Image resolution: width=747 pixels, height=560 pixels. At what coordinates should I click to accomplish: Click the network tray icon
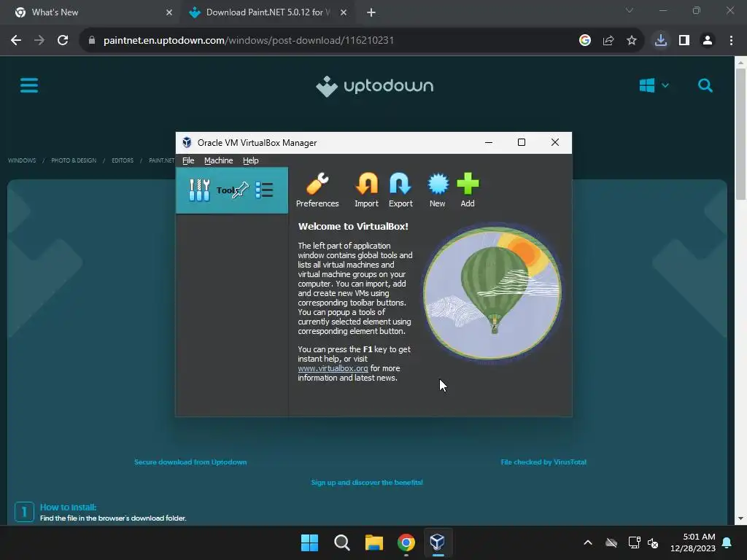(x=634, y=542)
